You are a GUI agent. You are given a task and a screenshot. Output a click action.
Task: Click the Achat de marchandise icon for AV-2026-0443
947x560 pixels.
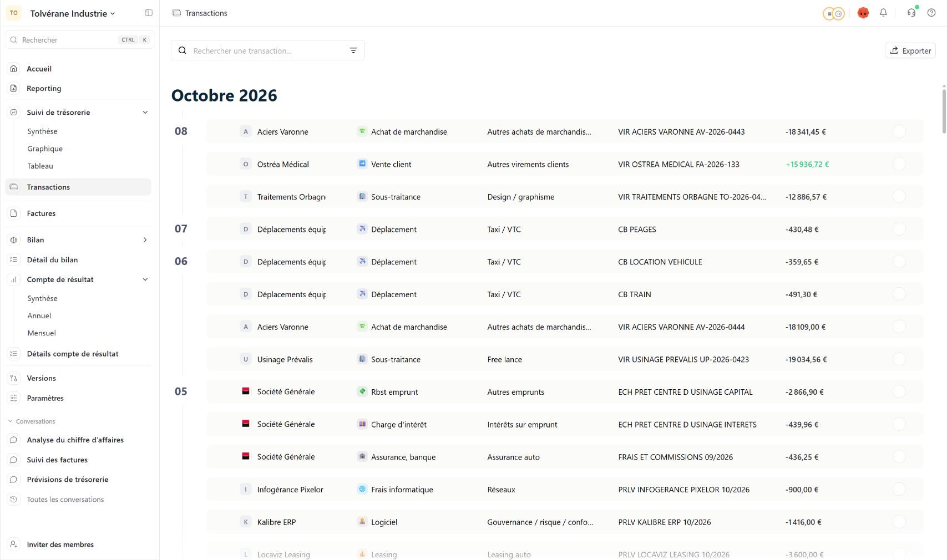[x=362, y=131]
